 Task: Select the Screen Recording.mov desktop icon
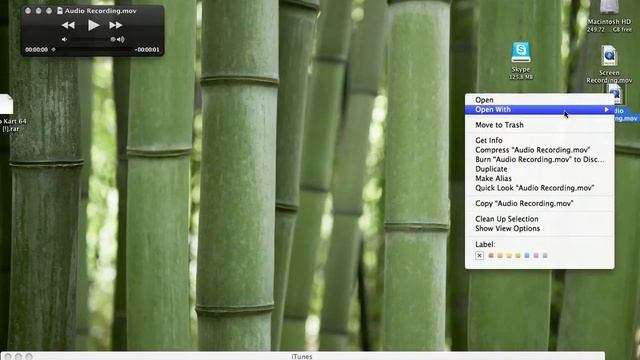pos(609,56)
